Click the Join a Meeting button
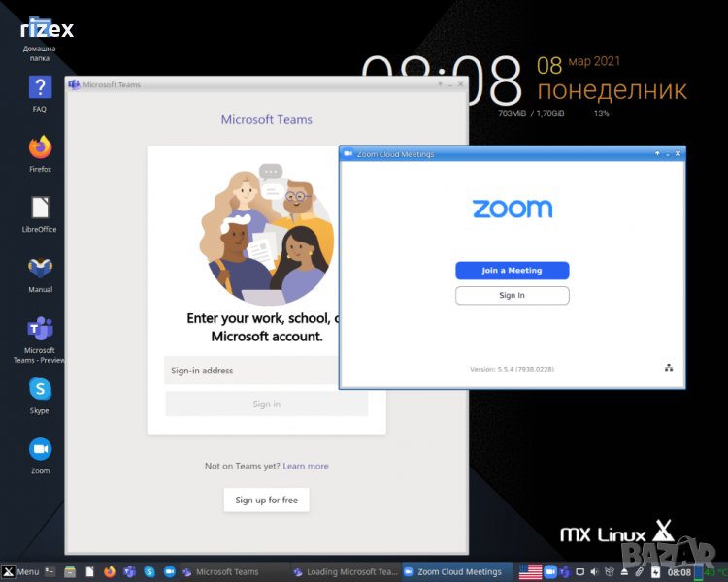Screen dimensions: 728x582 [x=512, y=271]
